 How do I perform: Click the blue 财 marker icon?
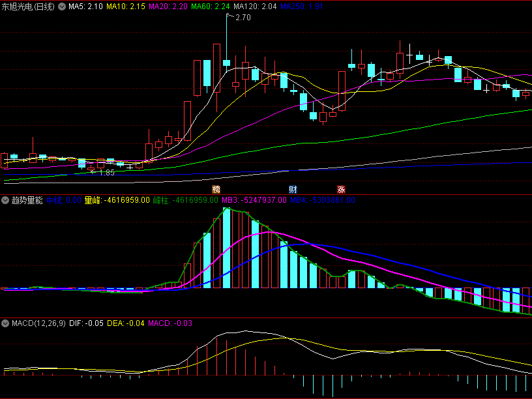pyautogui.click(x=293, y=189)
